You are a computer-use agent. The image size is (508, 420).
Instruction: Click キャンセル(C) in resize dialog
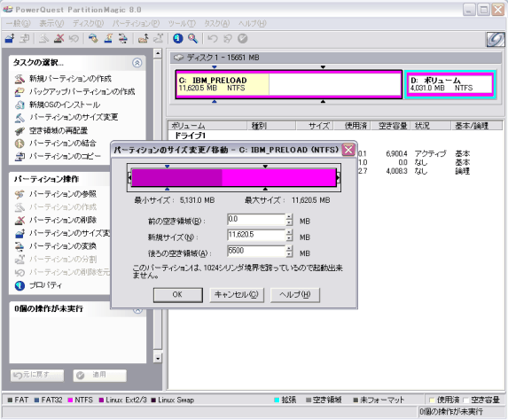[x=237, y=295]
